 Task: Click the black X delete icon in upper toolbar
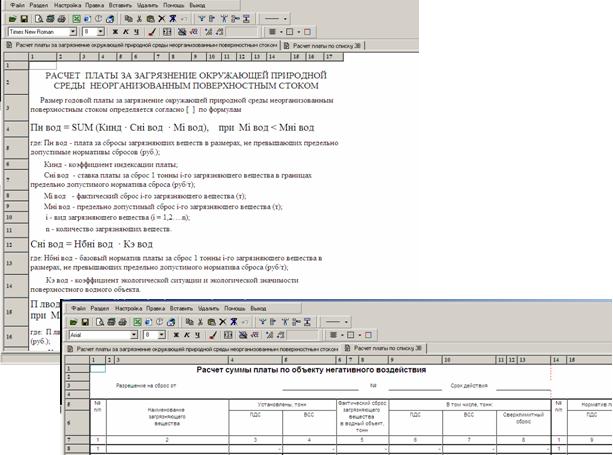coord(158,17)
